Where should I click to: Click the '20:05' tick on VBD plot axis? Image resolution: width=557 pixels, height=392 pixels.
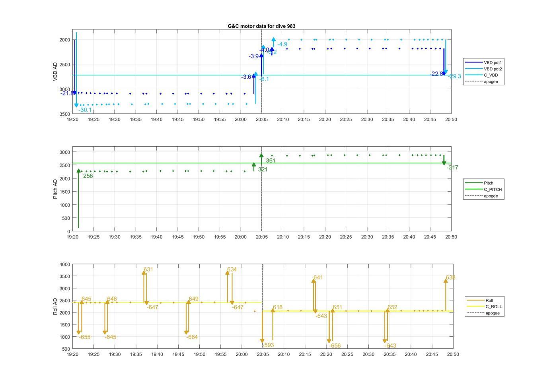point(261,119)
